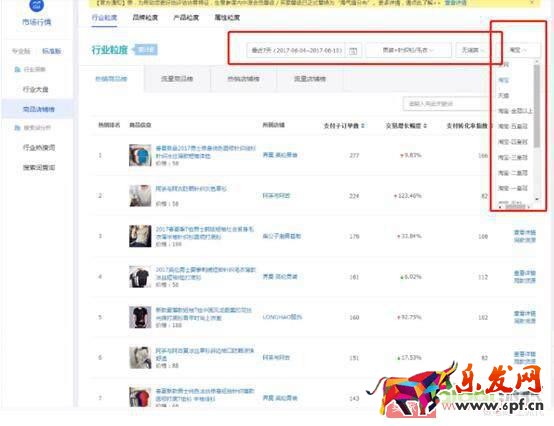The width and height of the screenshot is (554, 426).
Task: Open 行业热搜词 in the sidebar
Action: (39, 148)
